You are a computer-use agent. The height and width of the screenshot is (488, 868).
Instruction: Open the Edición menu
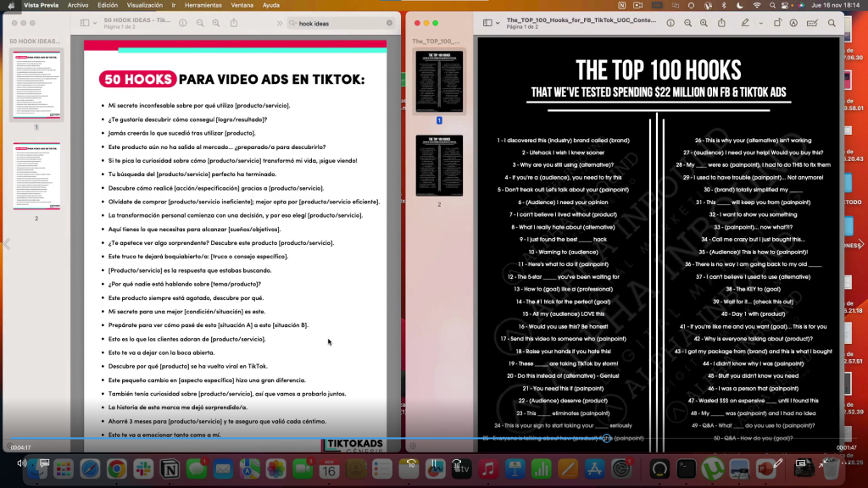(108, 6)
